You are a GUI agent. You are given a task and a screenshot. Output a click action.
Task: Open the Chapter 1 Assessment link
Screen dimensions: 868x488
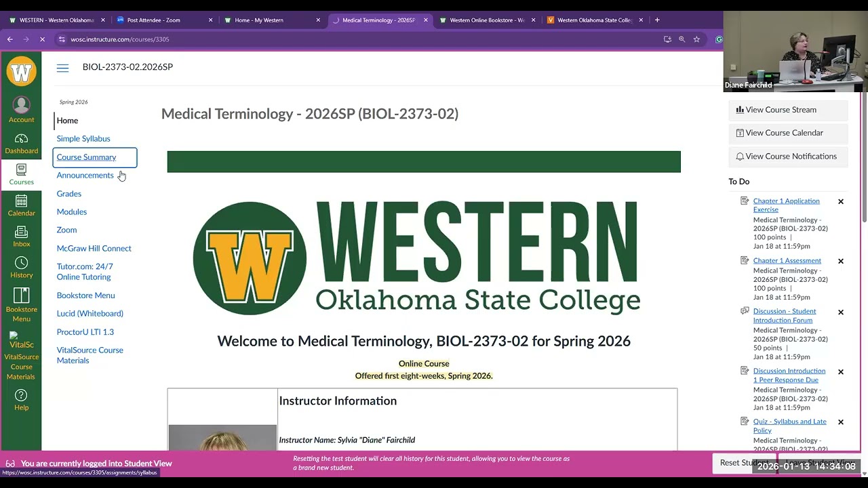click(x=787, y=261)
